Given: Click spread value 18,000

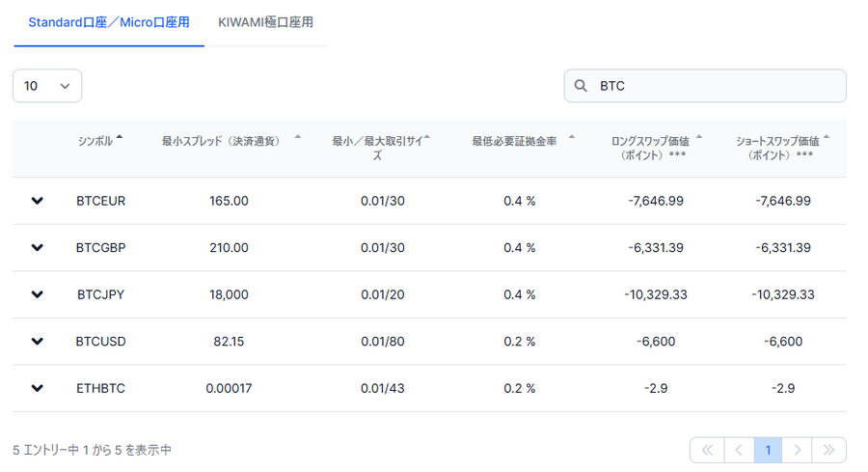Looking at the screenshot, I should pos(229,294).
